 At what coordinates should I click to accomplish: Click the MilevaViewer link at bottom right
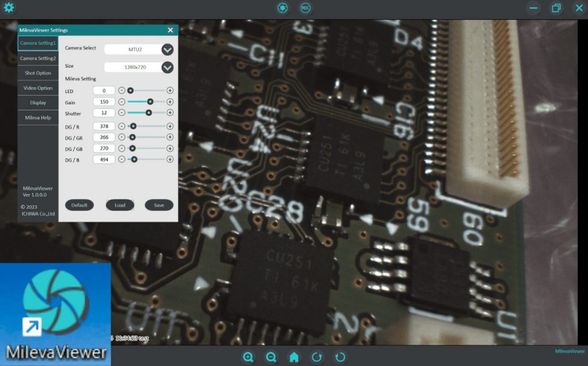pos(570,351)
